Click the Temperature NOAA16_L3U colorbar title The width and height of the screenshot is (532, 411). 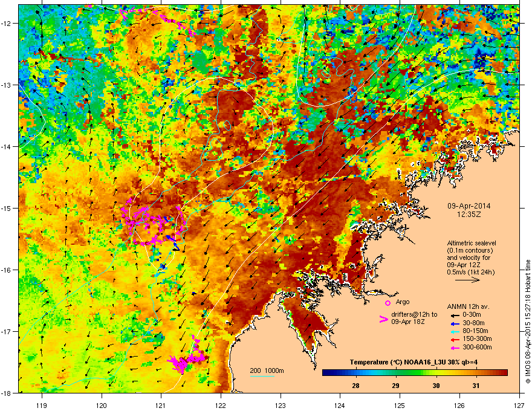click(414, 362)
